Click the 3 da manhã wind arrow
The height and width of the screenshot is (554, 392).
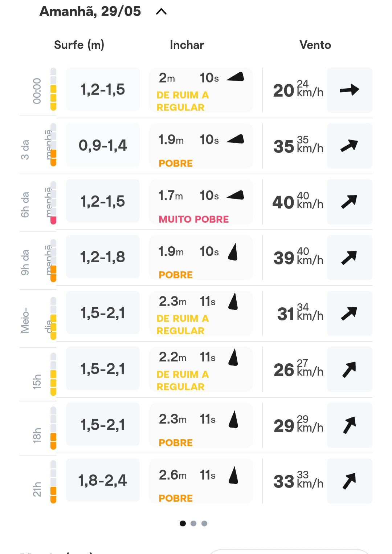350,146
